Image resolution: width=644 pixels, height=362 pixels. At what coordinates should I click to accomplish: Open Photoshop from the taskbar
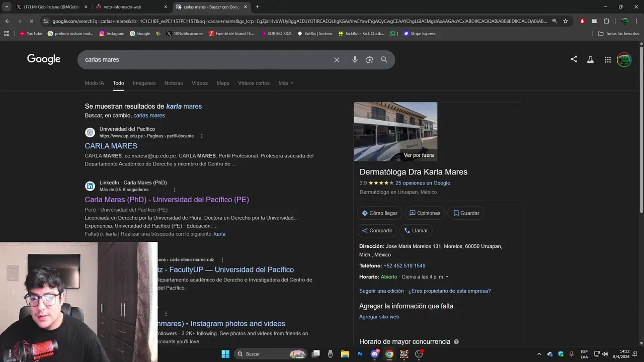coord(360,354)
